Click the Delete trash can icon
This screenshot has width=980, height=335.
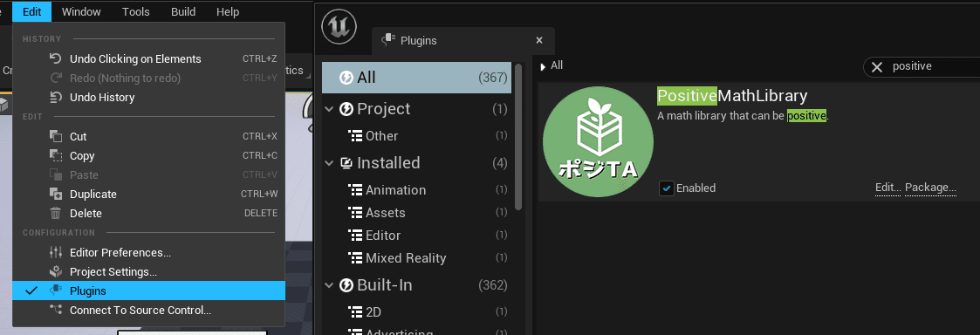[56, 214]
